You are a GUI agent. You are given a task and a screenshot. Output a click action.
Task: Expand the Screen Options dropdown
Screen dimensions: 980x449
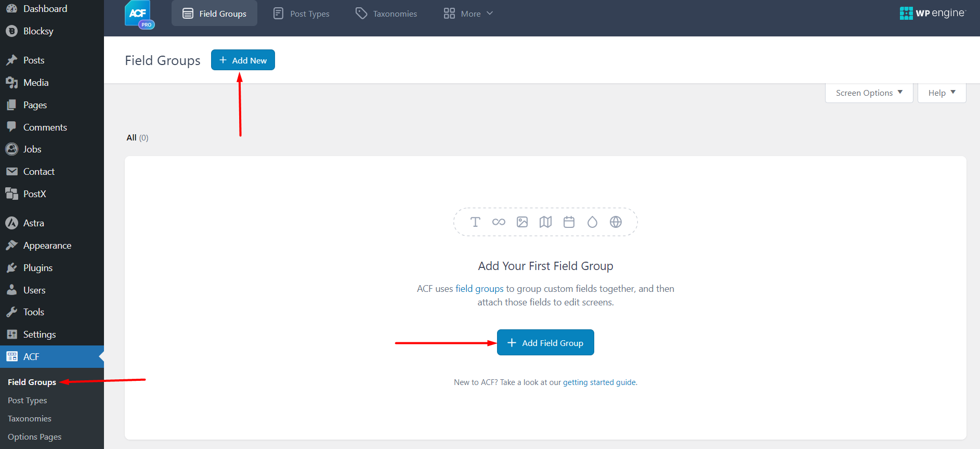869,93
